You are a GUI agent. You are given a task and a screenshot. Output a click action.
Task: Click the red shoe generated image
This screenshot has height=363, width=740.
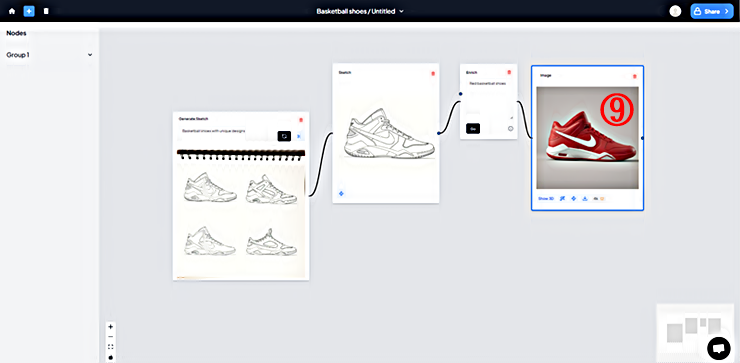click(588, 137)
